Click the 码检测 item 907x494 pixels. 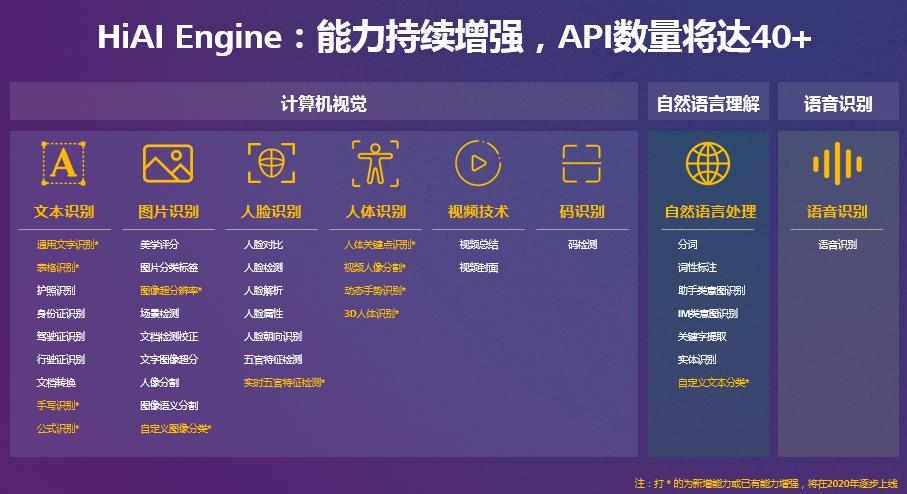click(x=582, y=245)
